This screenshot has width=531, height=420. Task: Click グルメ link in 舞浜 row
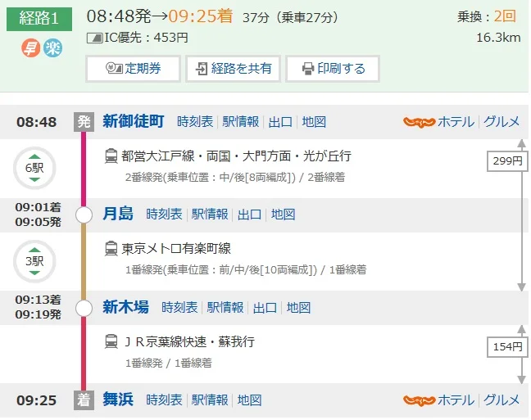click(501, 400)
